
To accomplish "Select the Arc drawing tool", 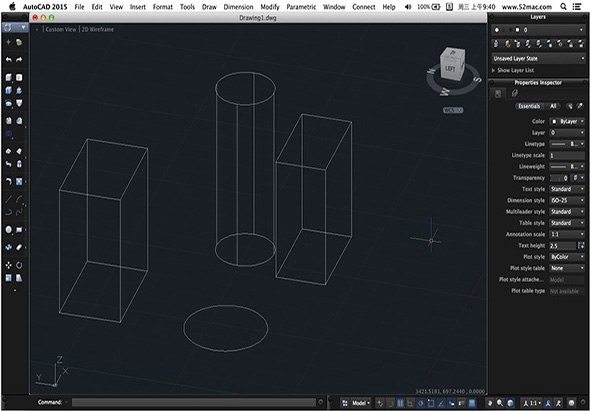I will pyautogui.click(x=19, y=199).
